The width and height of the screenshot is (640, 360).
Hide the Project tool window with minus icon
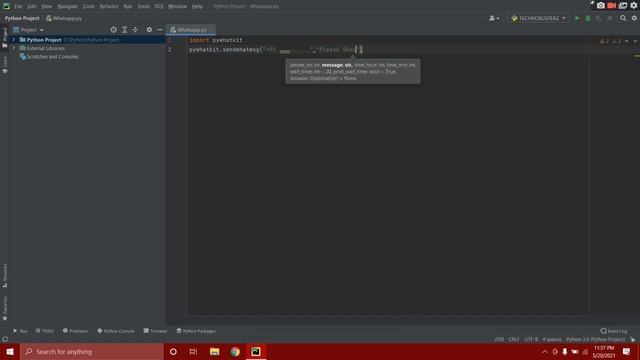click(160, 30)
